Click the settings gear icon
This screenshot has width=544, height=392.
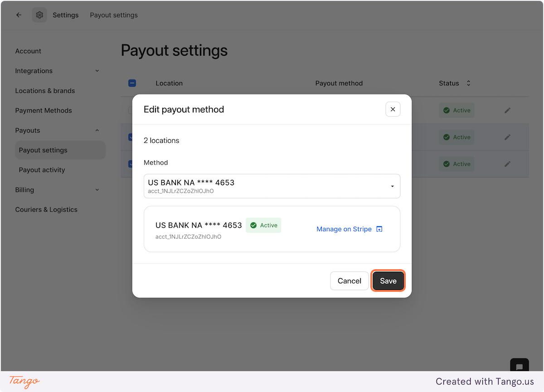click(39, 15)
